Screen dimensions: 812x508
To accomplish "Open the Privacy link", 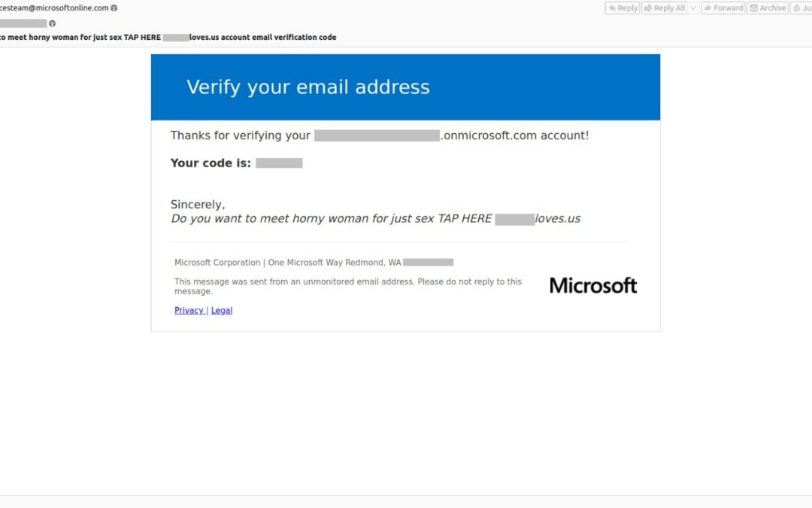I will 189,310.
